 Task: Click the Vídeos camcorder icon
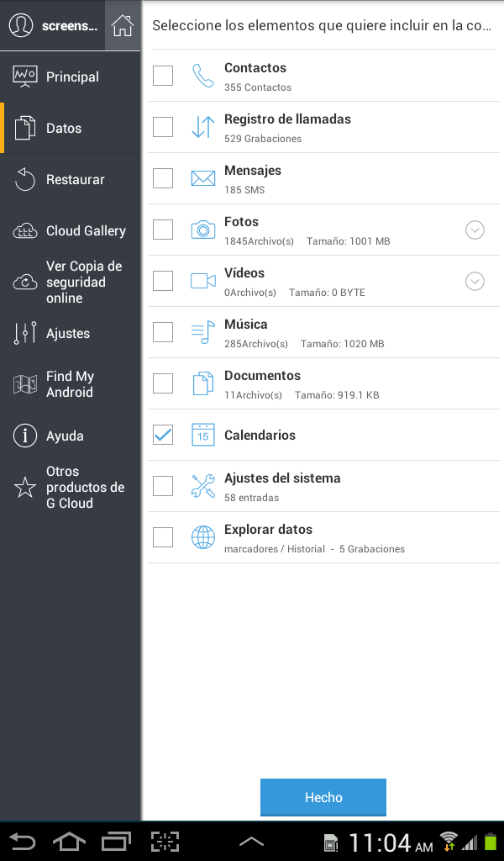(203, 281)
